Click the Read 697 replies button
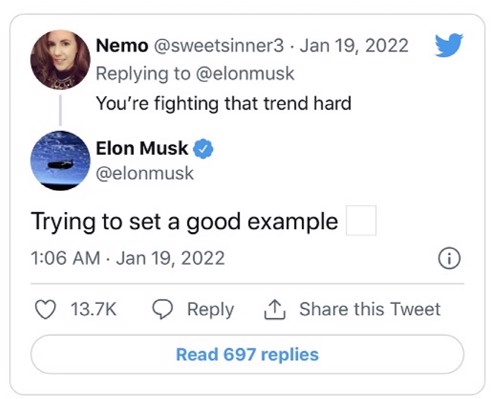The image size is (500, 399). click(x=247, y=354)
